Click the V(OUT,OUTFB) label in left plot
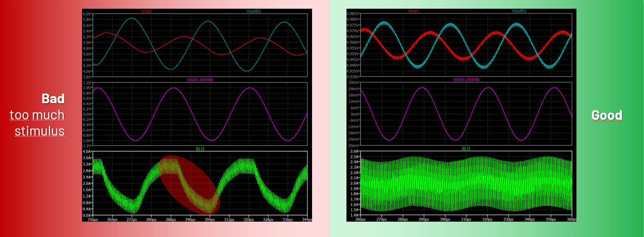This screenshot has height=237, width=644. pos(200,80)
